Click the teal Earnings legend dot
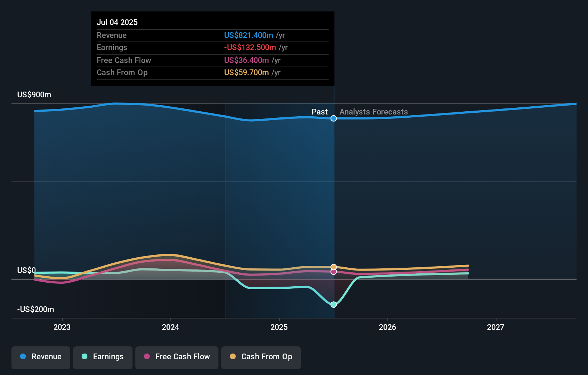Viewport: 588px width, 375px height. [x=84, y=357]
